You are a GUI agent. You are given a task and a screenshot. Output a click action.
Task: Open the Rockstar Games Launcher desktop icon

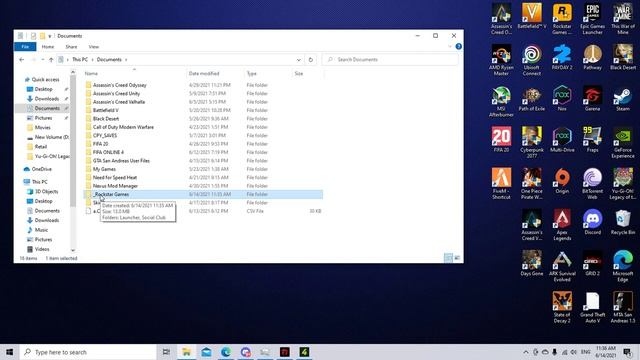(x=562, y=19)
